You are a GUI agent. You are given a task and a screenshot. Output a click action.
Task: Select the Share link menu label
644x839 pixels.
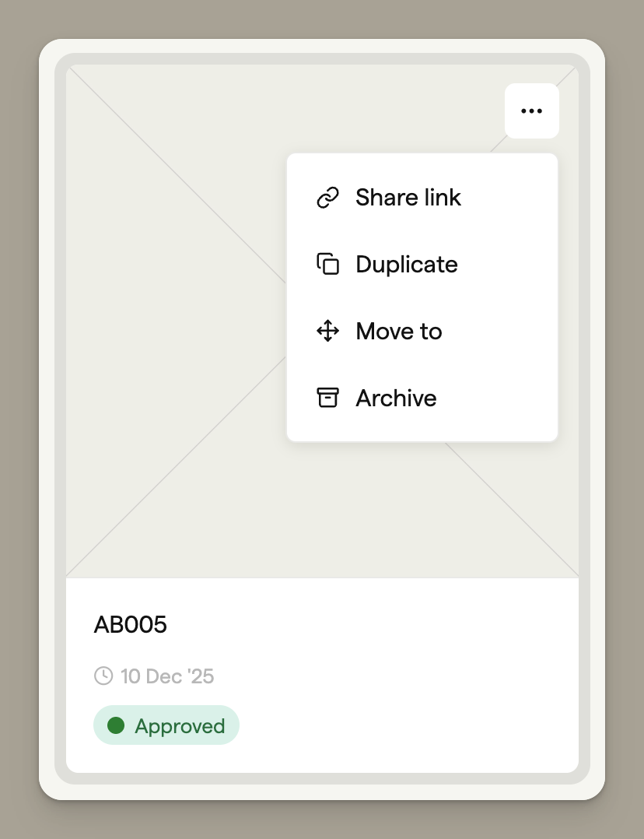pyautogui.click(x=408, y=198)
